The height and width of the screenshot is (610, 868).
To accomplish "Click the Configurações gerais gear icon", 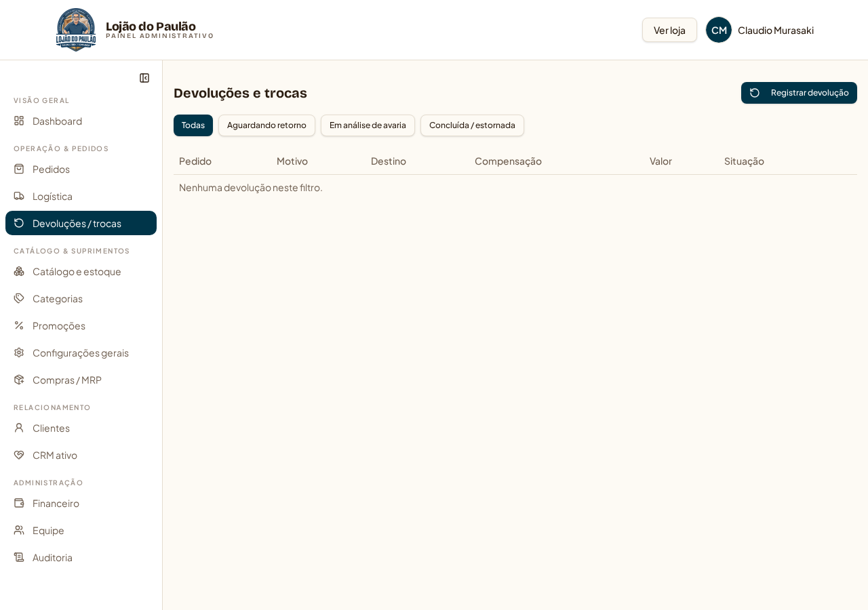I will click(x=19, y=352).
